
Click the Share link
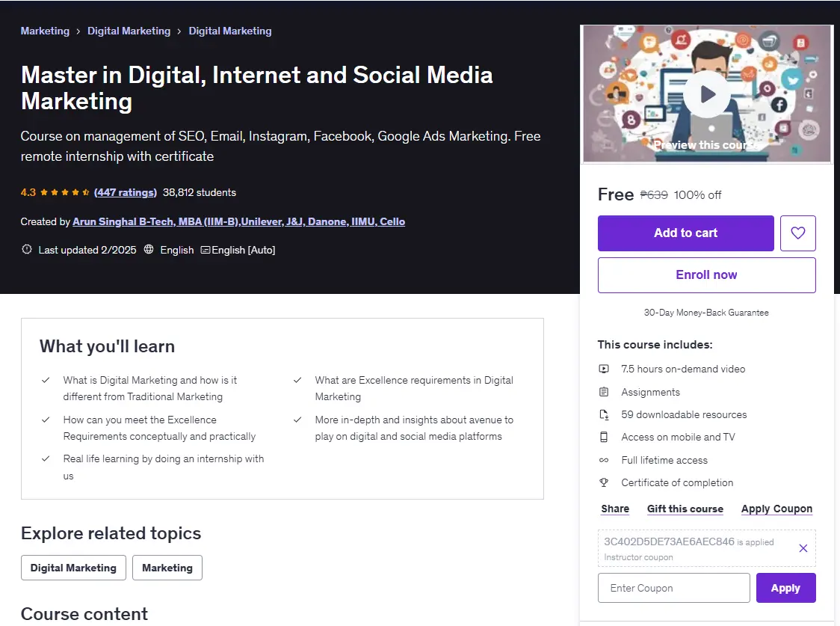pos(615,509)
